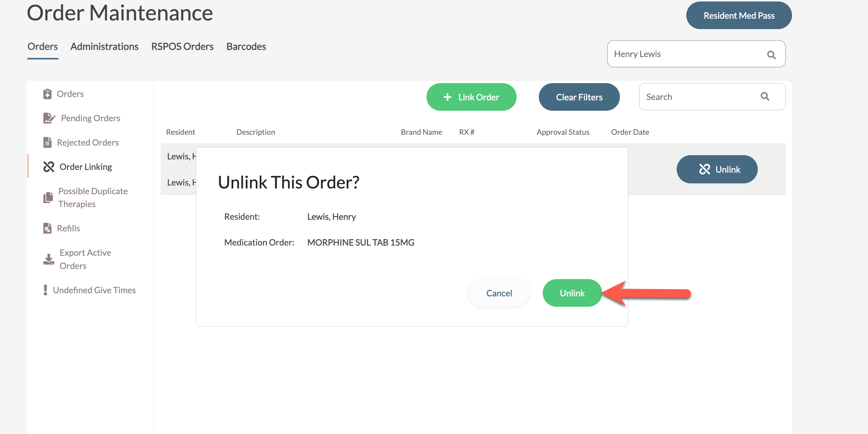868x434 pixels.
Task: Click the Clear Filters button
Action: click(x=579, y=97)
